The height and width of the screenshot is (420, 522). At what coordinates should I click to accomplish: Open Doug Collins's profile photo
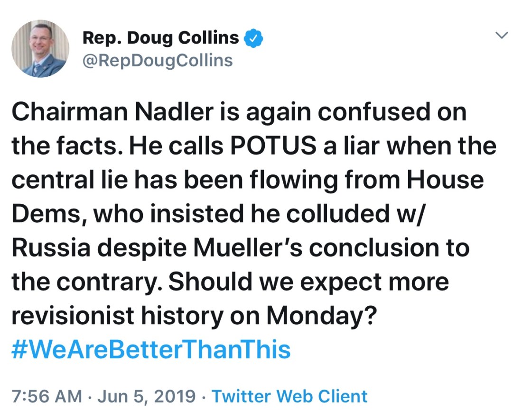tap(40, 49)
